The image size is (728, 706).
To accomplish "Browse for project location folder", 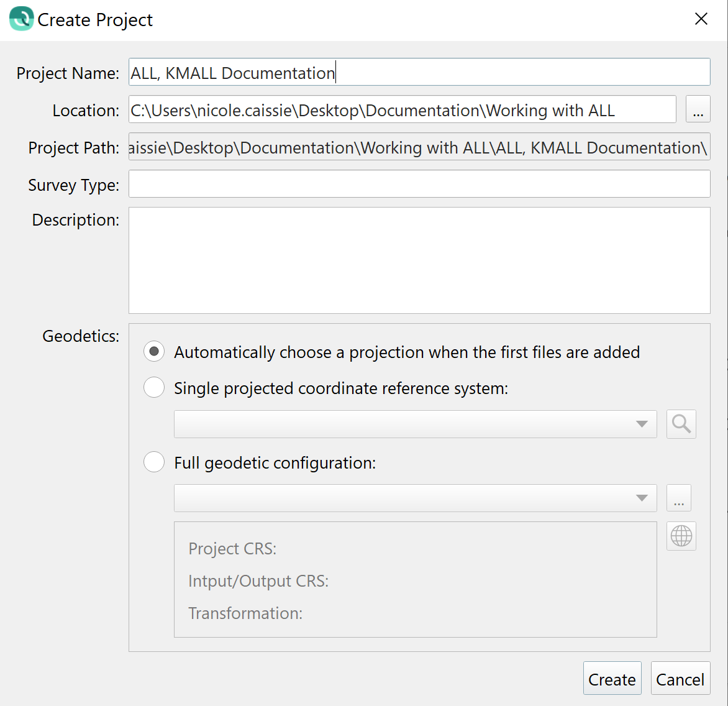I will [698, 109].
